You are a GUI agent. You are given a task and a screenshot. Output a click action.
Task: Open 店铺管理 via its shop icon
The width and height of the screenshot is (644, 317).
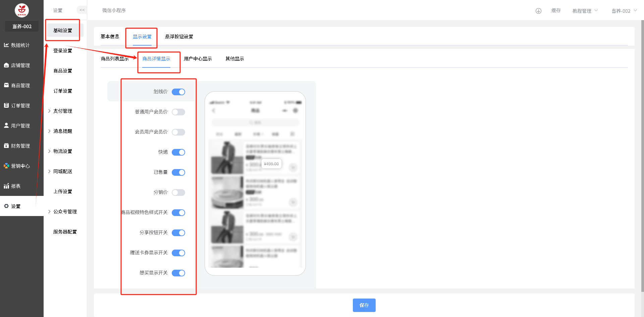pyautogui.click(x=6, y=65)
